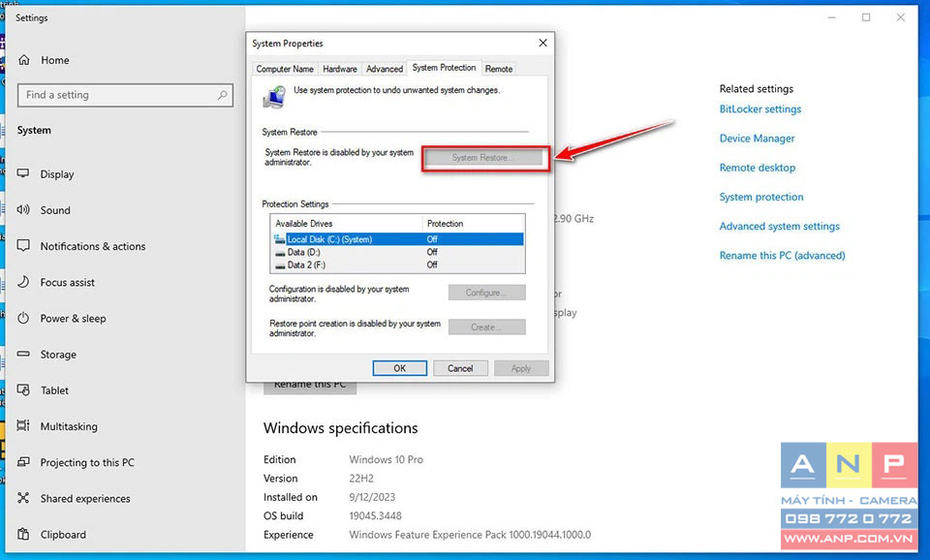Click the Home icon in Settings sidebar
930x560 pixels.
[x=23, y=60]
